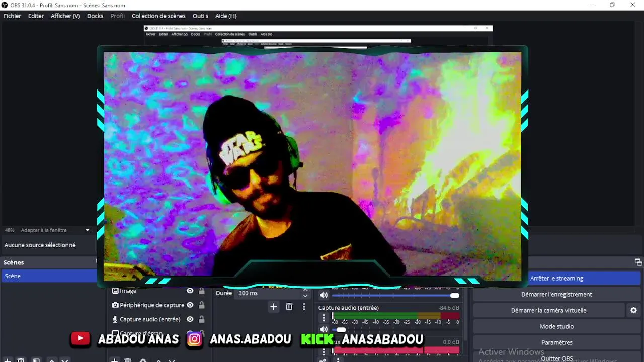Mute the upper audio channel speaker icon
This screenshot has height=362, width=644.
point(324,295)
